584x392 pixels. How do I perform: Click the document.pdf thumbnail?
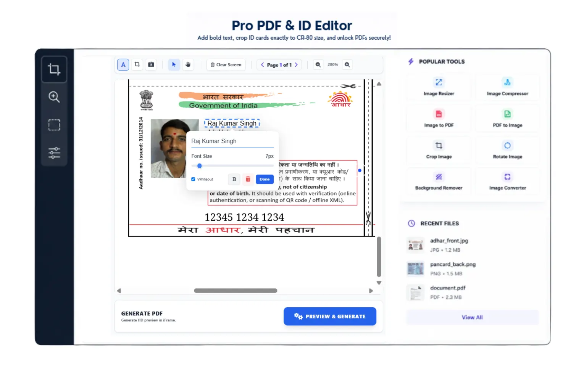(415, 292)
